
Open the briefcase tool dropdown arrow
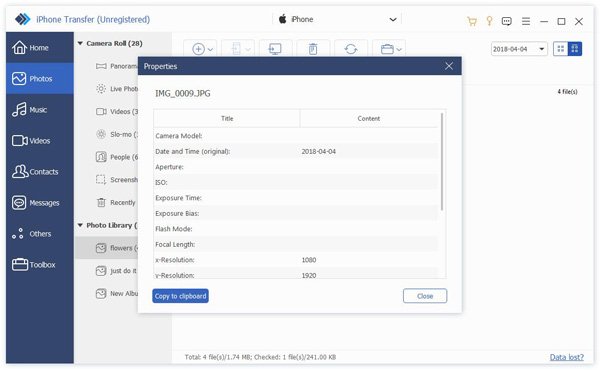(x=399, y=49)
